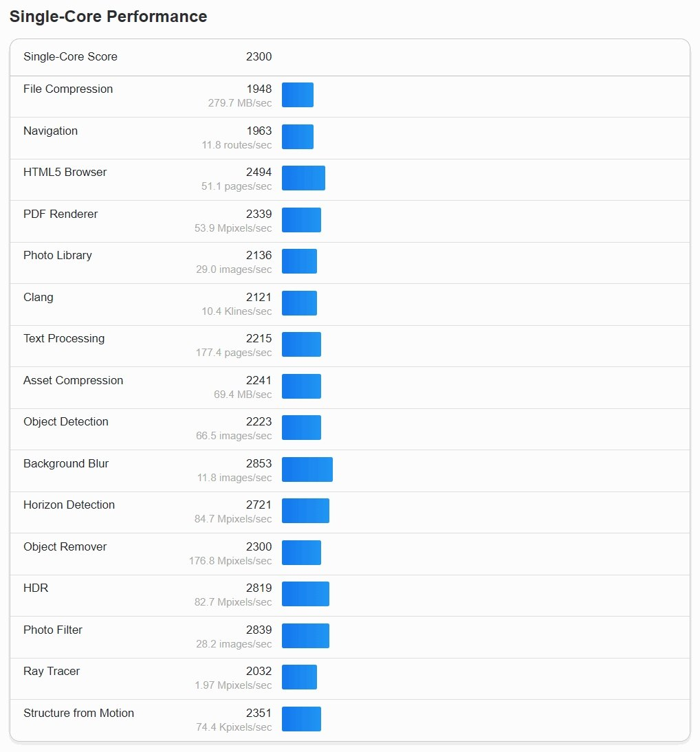Select the PDF Renderer label
The width and height of the screenshot is (700, 752).
[x=61, y=214]
